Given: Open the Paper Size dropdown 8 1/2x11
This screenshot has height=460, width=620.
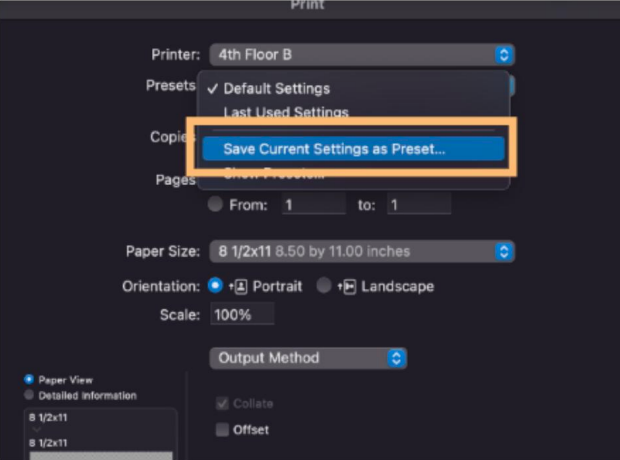Looking at the screenshot, I should point(362,251).
